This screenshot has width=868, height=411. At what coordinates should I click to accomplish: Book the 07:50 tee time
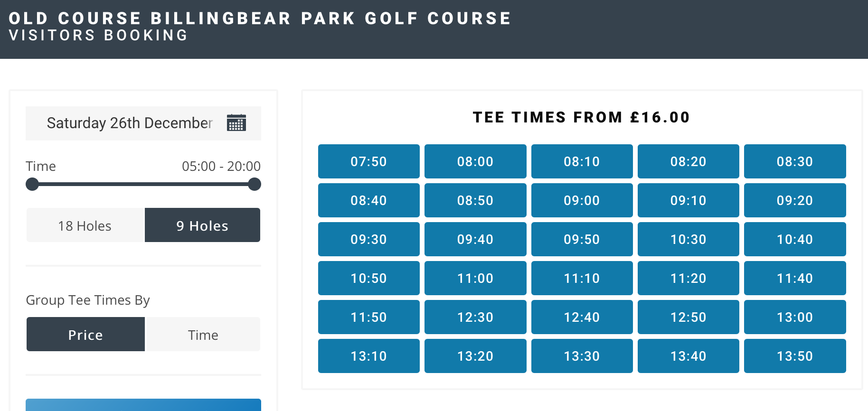point(368,161)
